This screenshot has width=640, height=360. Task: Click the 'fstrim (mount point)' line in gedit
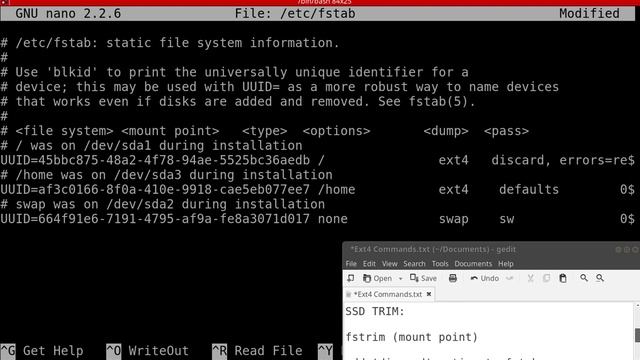click(x=411, y=337)
